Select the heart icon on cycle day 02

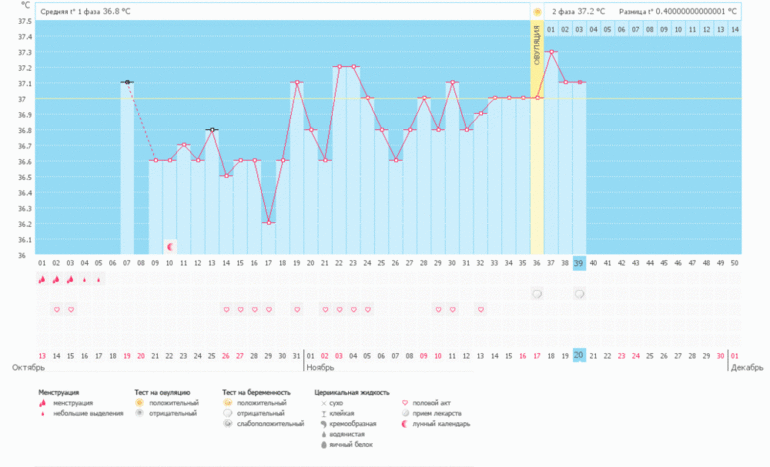click(x=56, y=310)
